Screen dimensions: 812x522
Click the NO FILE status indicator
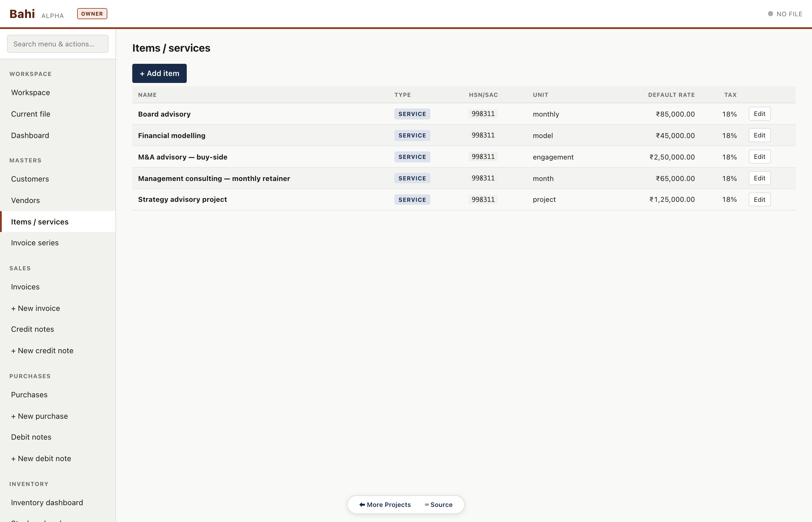(785, 14)
